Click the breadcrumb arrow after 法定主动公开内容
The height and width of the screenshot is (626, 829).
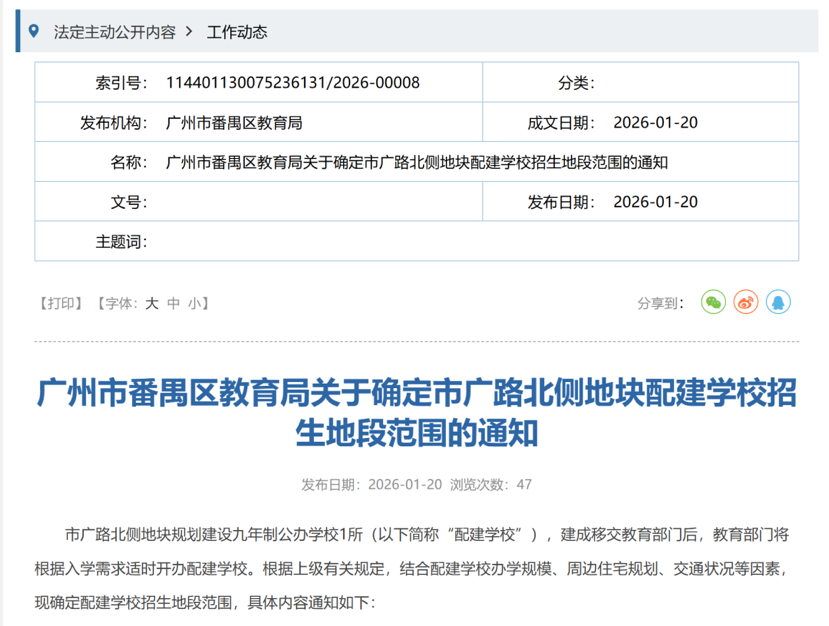[x=190, y=32]
